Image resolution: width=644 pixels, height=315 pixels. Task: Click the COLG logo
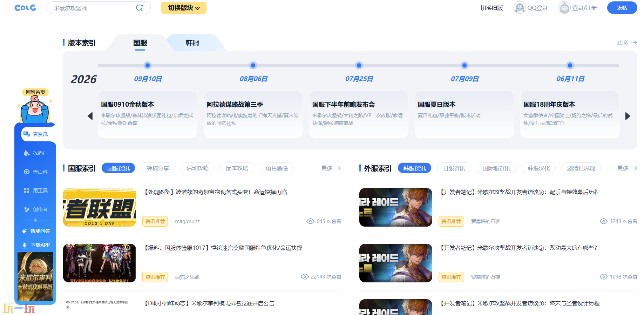pyautogui.click(x=25, y=8)
